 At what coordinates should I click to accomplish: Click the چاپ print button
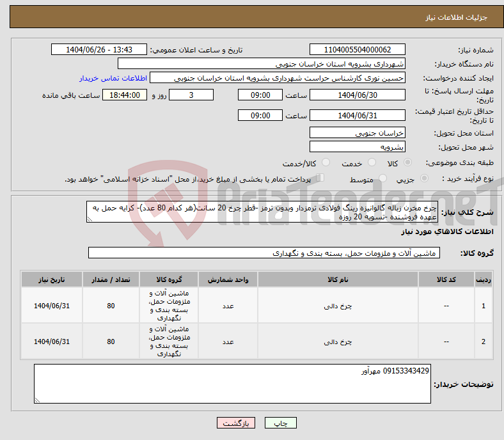281,423
